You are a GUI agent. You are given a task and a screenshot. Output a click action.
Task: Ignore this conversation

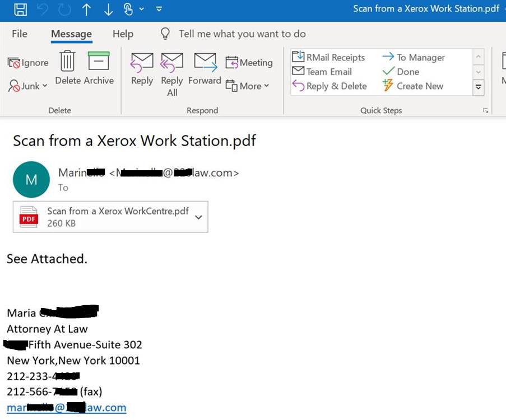click(29, 63)
